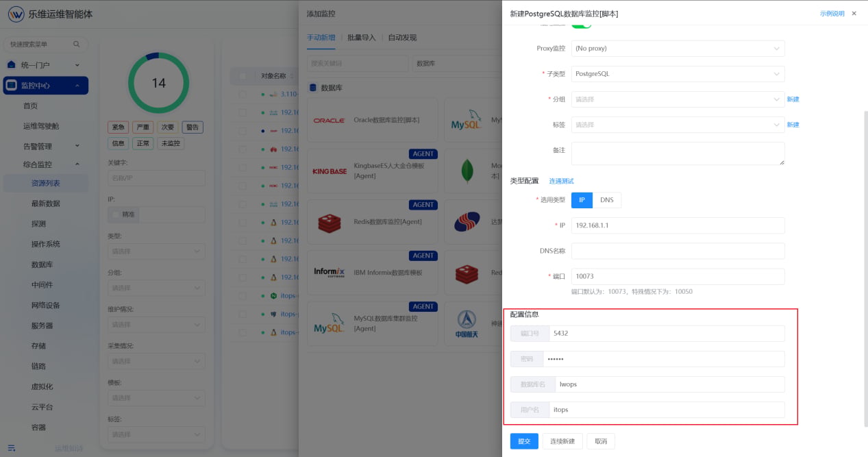Image resolution: width=868 pixels, height=457 pixels.
Task: Click the 连通测试 link
Action: coord(562,181)
